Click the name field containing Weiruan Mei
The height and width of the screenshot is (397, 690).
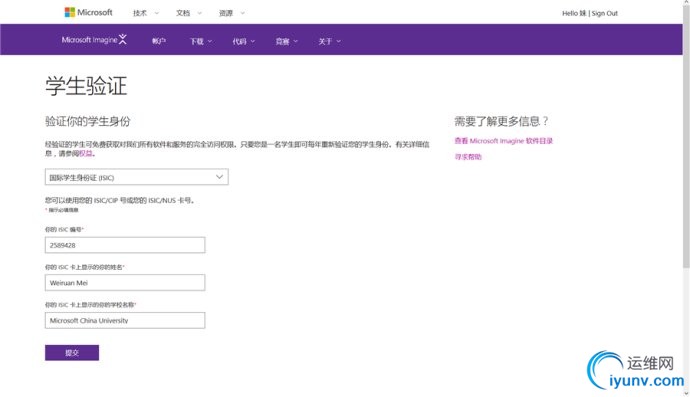point(125,283)
